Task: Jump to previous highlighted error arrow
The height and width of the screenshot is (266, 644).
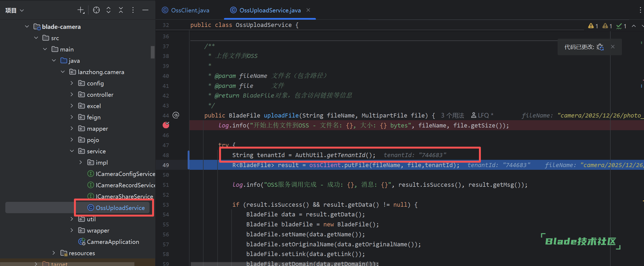Action: (x=634, y=26)
